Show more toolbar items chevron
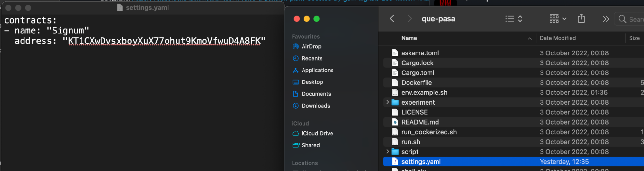The image size is (644, 171). [606, 19]
